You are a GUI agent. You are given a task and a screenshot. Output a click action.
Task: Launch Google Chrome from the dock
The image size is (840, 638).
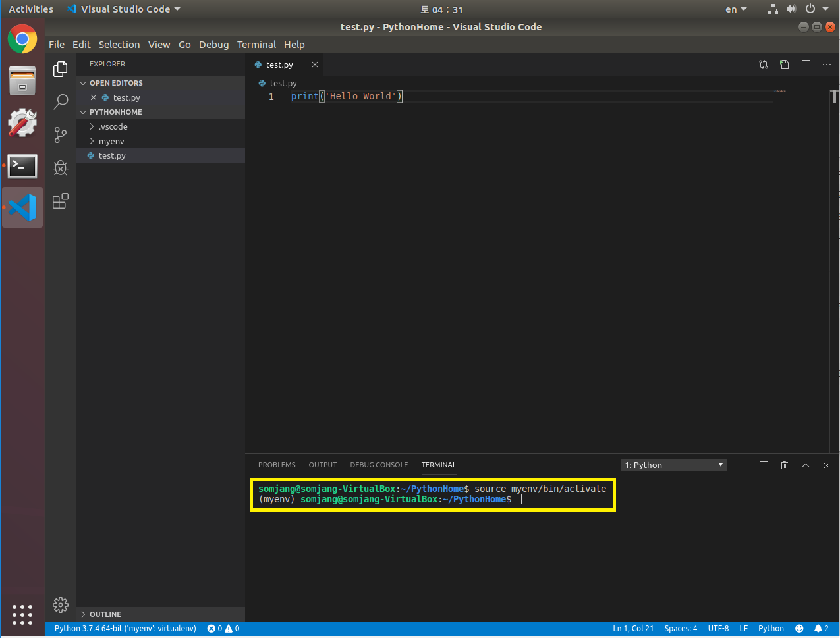(22, 40)
